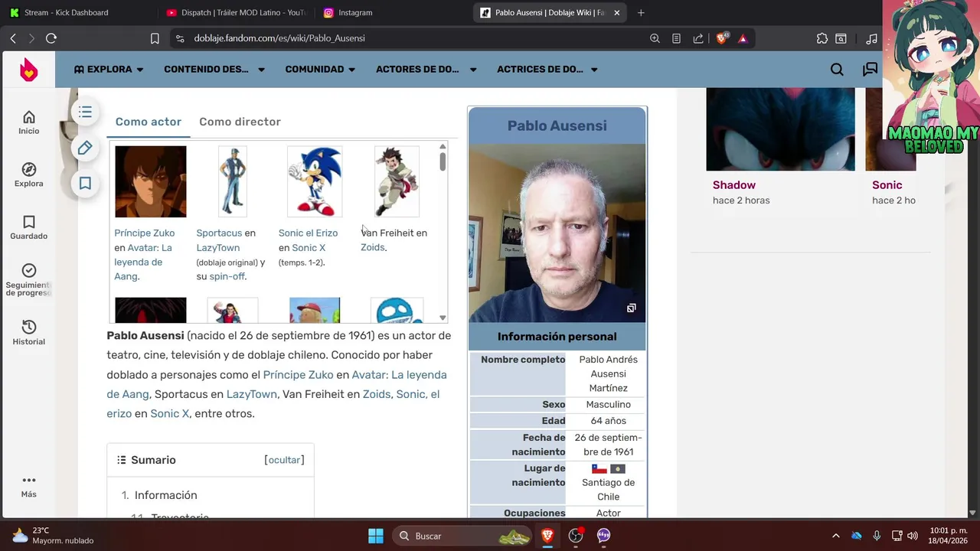Open browser extensions puzzle icon
The height and width of the screenshot is (551, 980).
822,38
